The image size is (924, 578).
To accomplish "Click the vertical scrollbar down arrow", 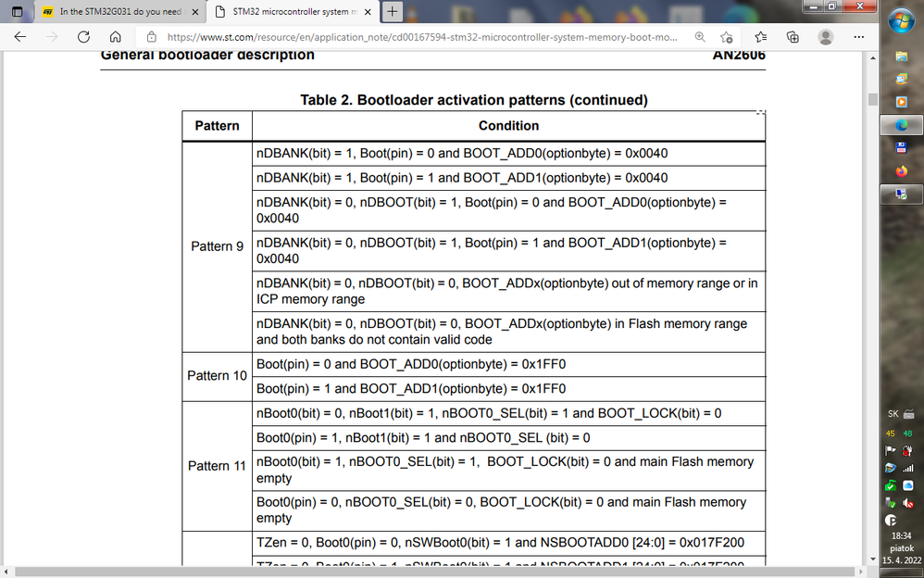I will pos(873,559).
